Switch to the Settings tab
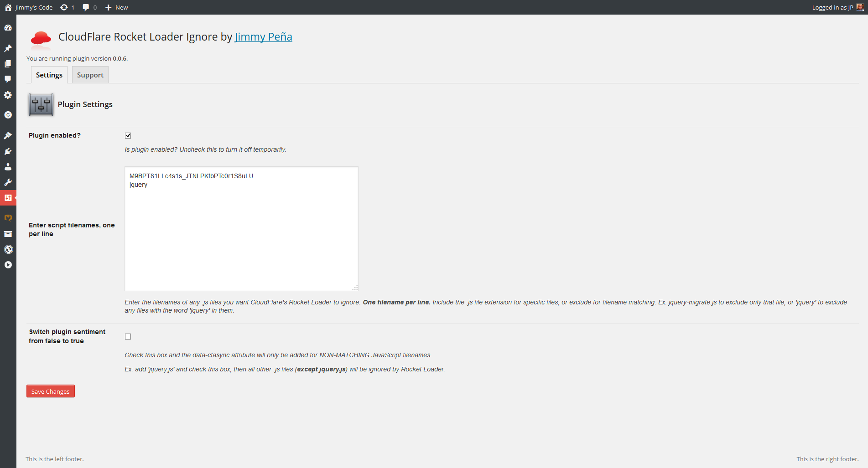This screenshot has width=868, height=468. [49, 75]
